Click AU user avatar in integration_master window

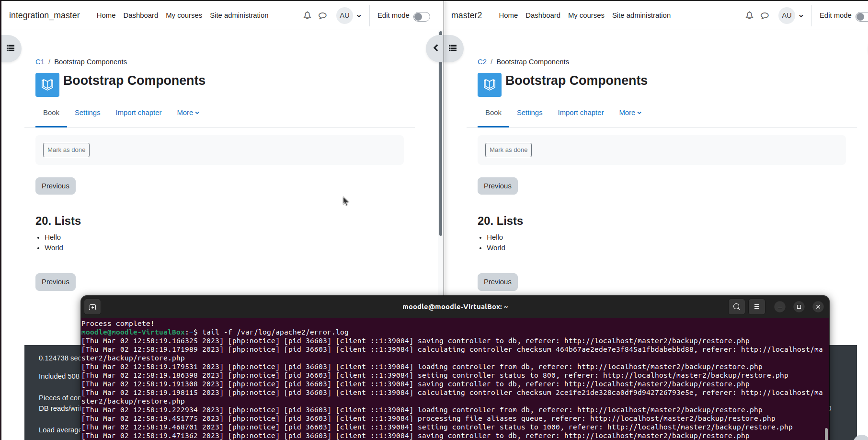[x=344, y=15]
